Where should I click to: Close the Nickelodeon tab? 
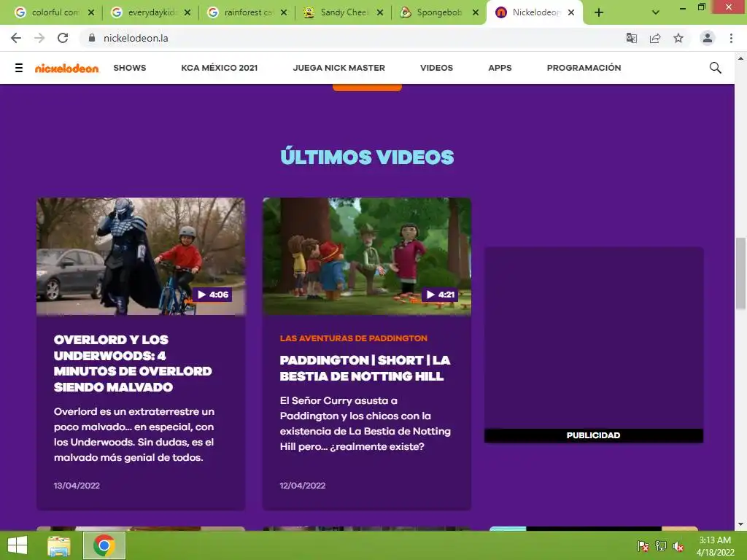pyautogui.click(x=571, y=13)
